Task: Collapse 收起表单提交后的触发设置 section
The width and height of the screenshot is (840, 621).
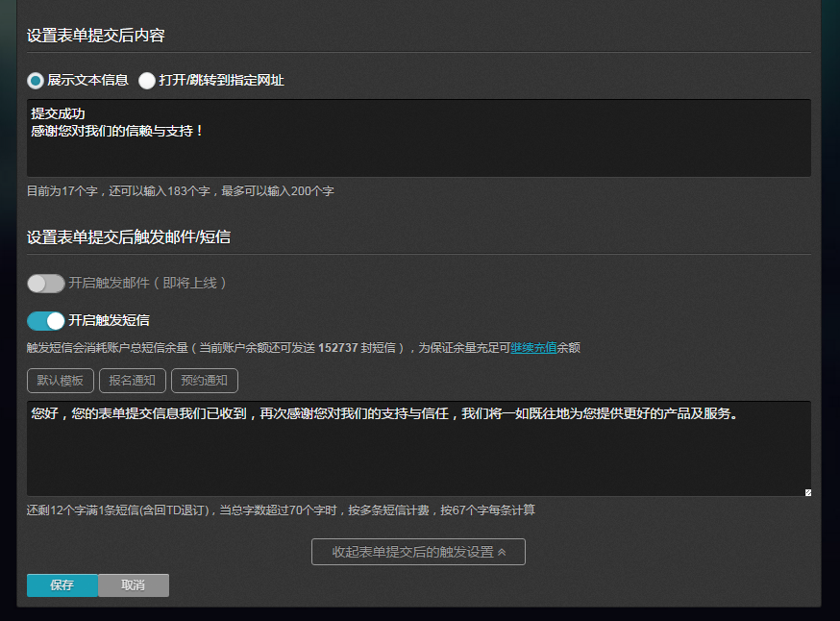Action: (x=418, y=552)
